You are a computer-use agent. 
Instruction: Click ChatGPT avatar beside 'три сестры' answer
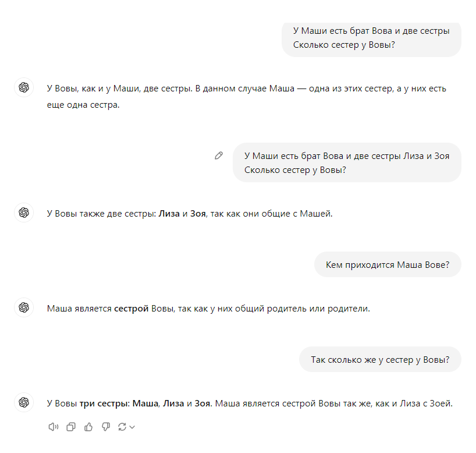click(x=24, y=402)
